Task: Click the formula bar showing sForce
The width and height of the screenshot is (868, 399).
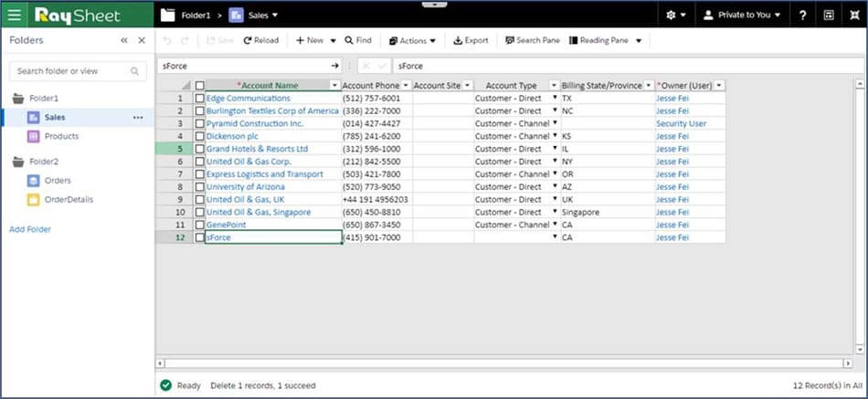Action: click(x=630, y=66)
